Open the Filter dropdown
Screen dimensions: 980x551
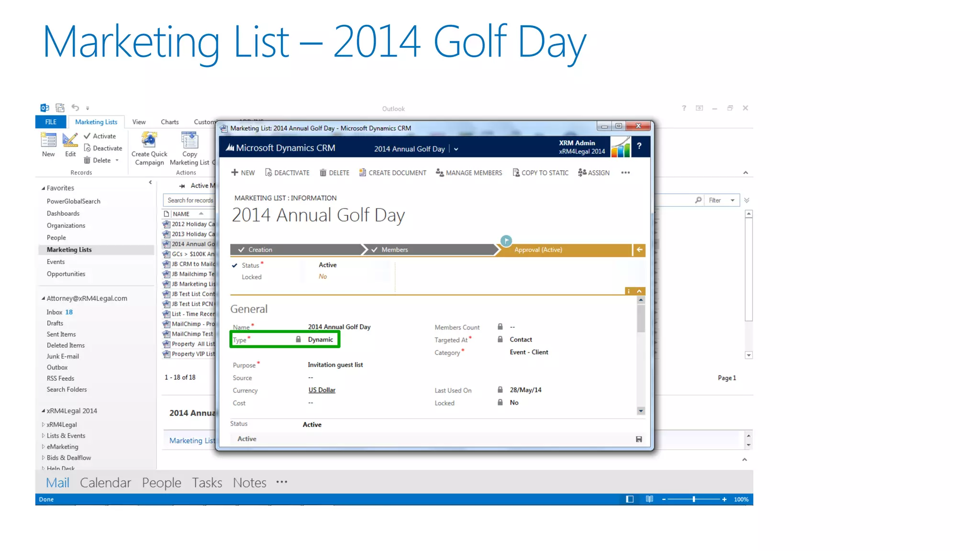pos(722,200)
